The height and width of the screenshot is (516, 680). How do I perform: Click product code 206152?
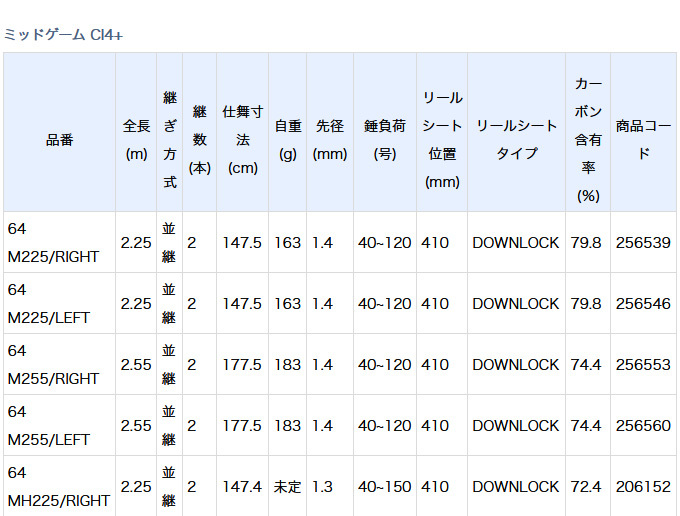tap(643, 487)
